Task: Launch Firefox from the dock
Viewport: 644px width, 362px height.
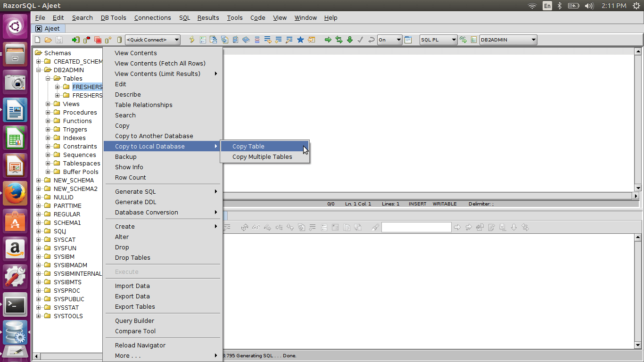Action: [15, 192]
